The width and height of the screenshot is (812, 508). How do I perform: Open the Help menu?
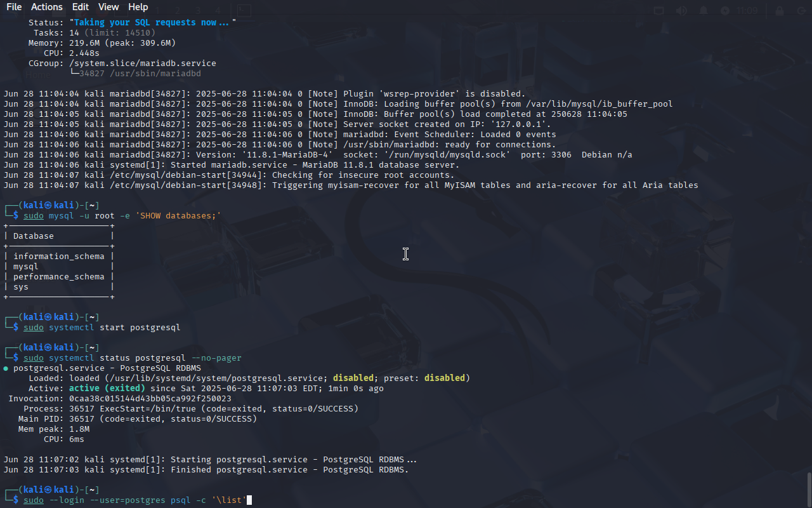[138, 7]
